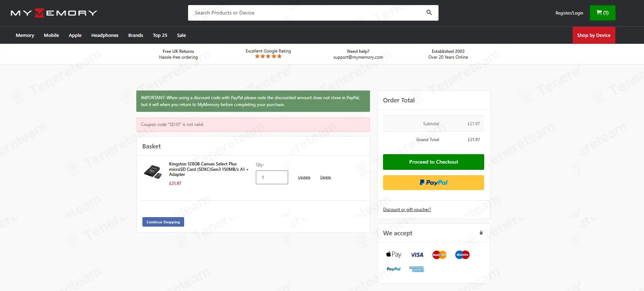Click the Maestro card icon
644x291 pixels.
[462, 255]
